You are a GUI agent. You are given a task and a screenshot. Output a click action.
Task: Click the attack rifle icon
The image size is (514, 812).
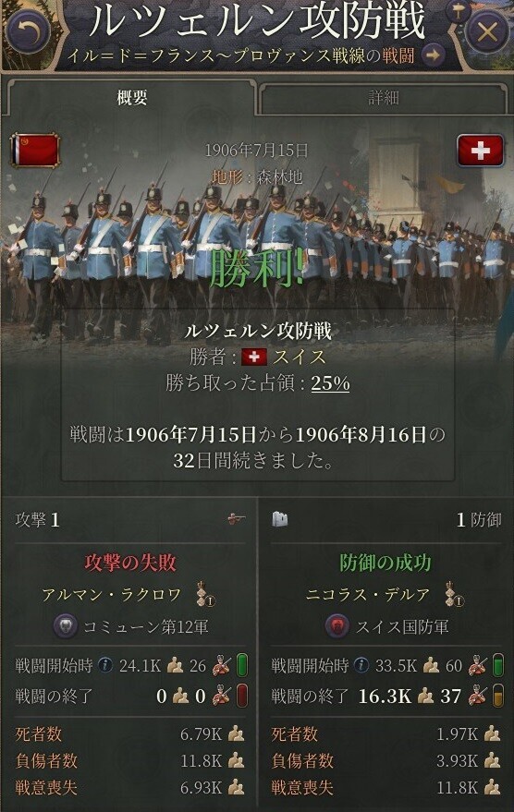click(x=237, y=518)
